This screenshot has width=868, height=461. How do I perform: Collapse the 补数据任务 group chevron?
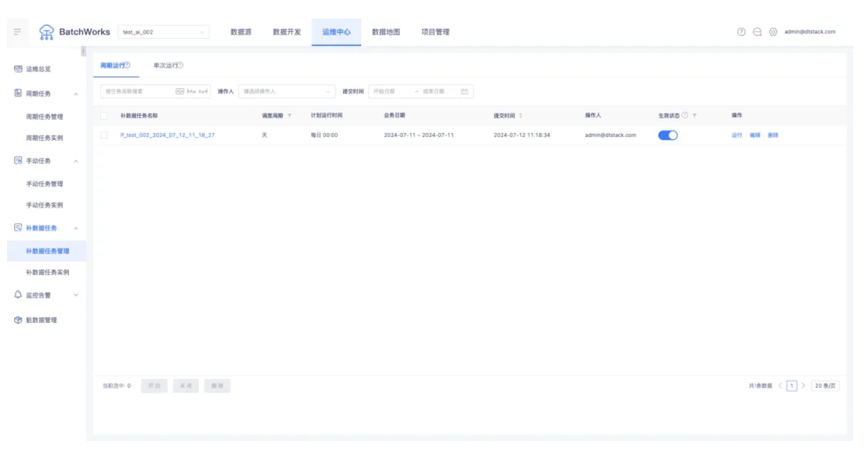point(76,229)
